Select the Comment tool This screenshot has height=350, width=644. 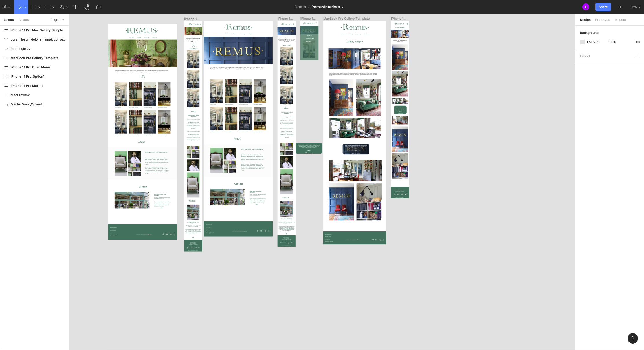click(x=98, y=7)
